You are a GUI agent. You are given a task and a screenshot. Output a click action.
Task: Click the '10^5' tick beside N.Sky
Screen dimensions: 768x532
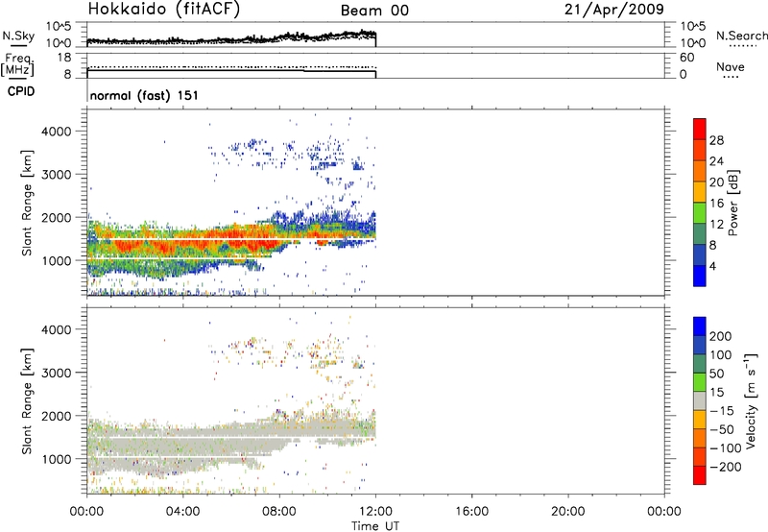click(x=59, y=27)
